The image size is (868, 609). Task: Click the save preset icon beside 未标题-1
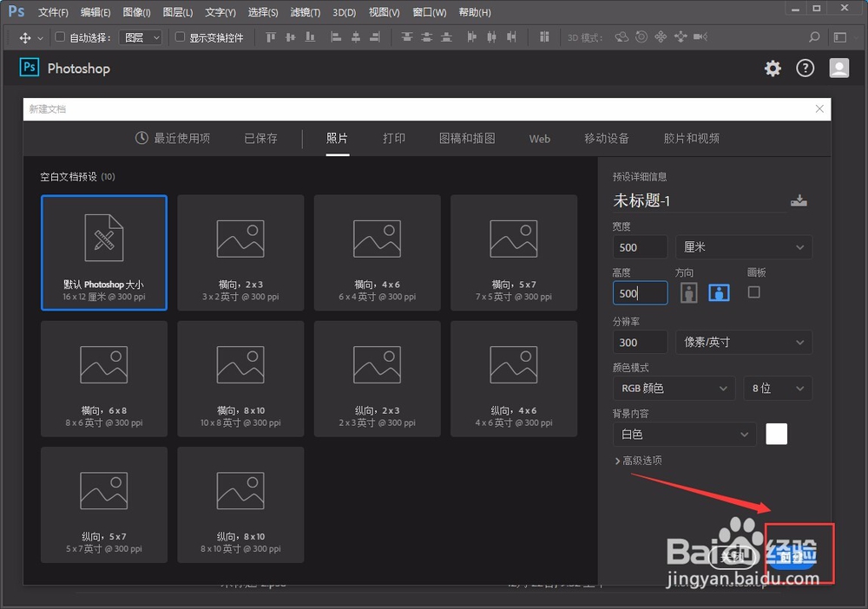pyautogui.click(x=799, y=200)
